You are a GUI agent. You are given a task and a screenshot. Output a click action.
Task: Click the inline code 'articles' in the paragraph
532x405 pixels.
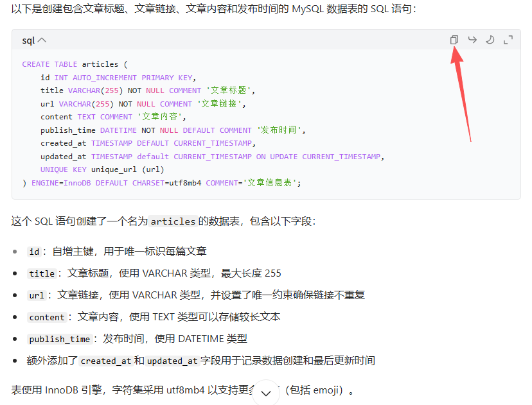pos(173,221)
